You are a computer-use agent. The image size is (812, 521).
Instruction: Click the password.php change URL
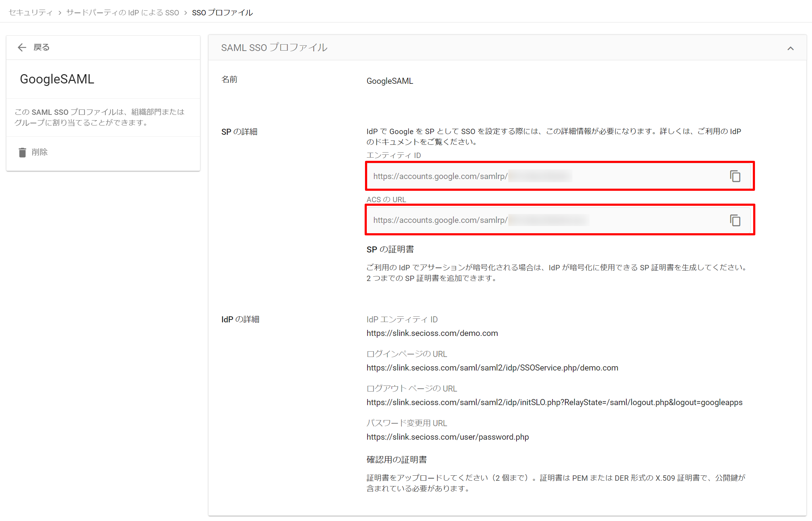448,437
